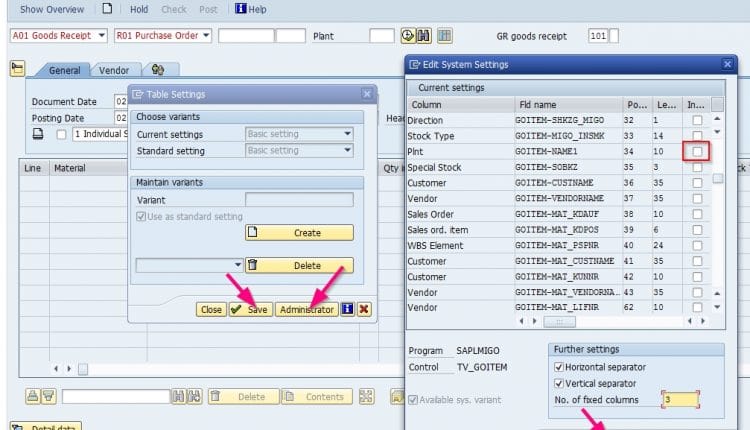Select the GOITEM-MAT_LIFNR field name cell
750x430 pixels.
[568, 308]
